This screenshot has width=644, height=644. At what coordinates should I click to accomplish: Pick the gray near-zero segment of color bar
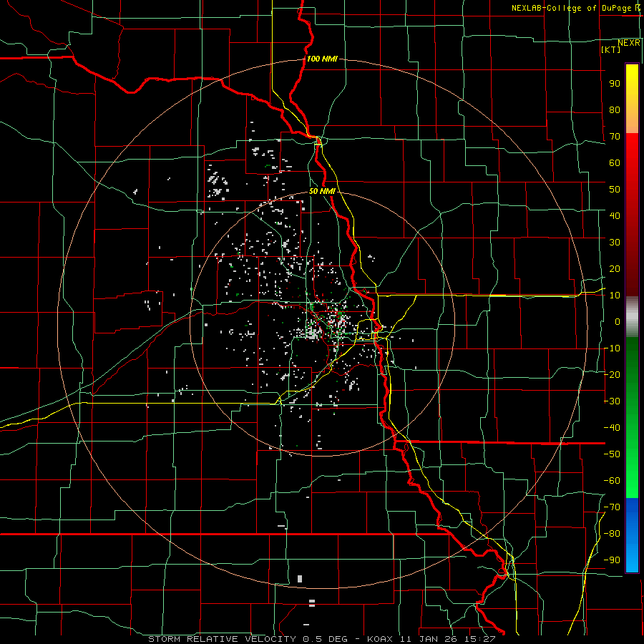[632, 317]
